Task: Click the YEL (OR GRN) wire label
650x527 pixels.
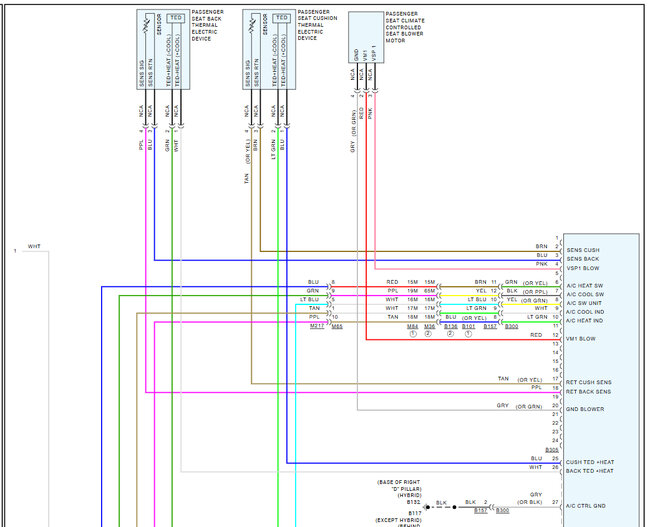Action: [x=527, y=300]
